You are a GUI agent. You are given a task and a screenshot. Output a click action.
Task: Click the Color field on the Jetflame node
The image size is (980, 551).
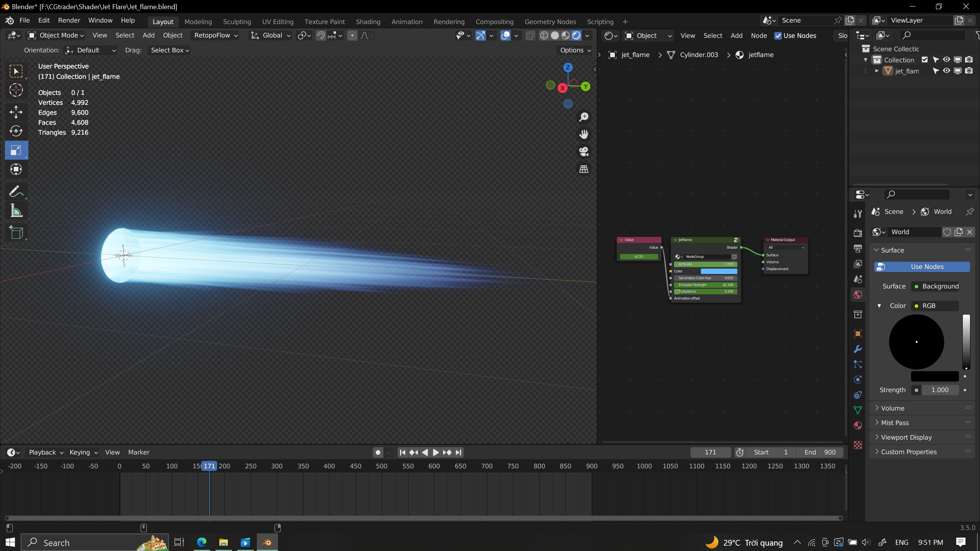point(719,271)
